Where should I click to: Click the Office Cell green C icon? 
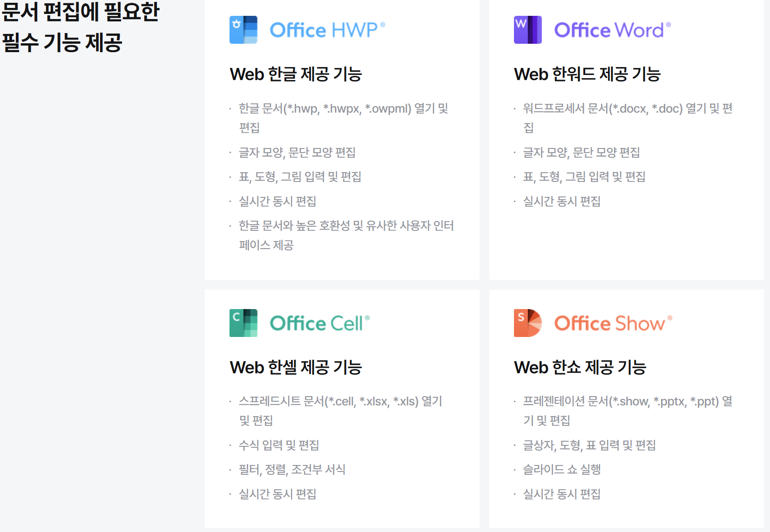243,323
